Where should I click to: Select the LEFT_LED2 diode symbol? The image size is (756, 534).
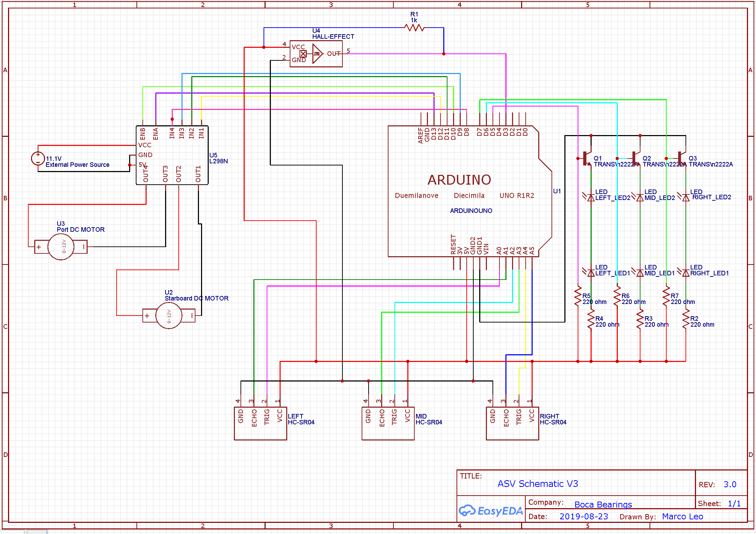pyautogui.click(x=591, y=198)
